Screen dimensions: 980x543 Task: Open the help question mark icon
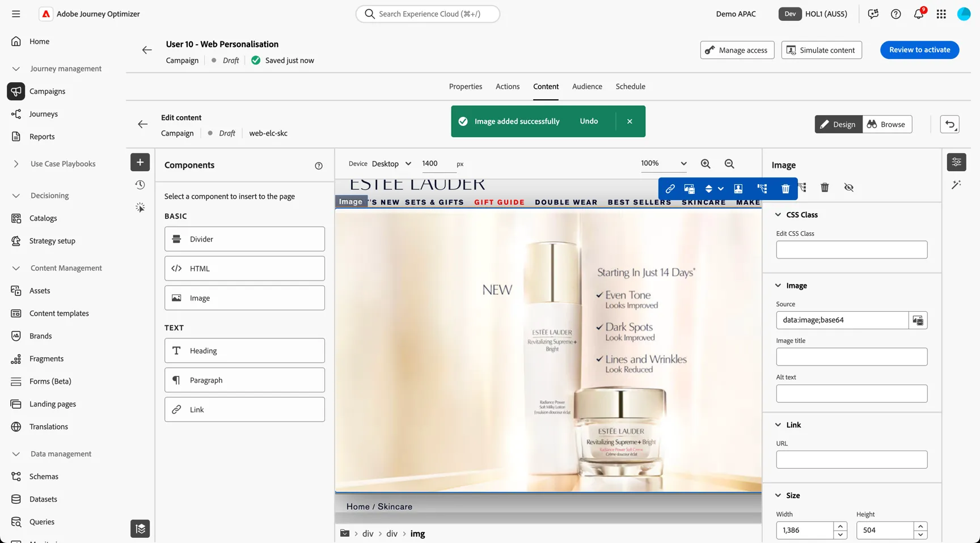click(x=896, y=14)
